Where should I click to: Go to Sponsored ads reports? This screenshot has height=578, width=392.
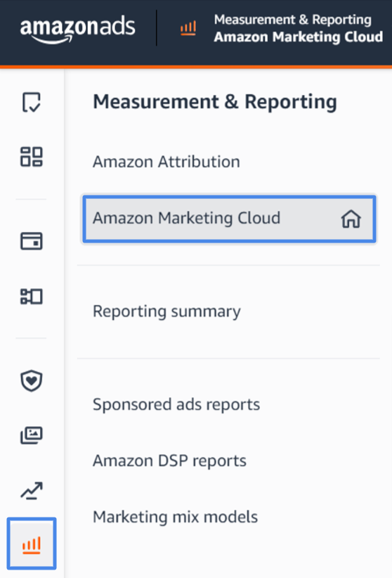(176, 405)
